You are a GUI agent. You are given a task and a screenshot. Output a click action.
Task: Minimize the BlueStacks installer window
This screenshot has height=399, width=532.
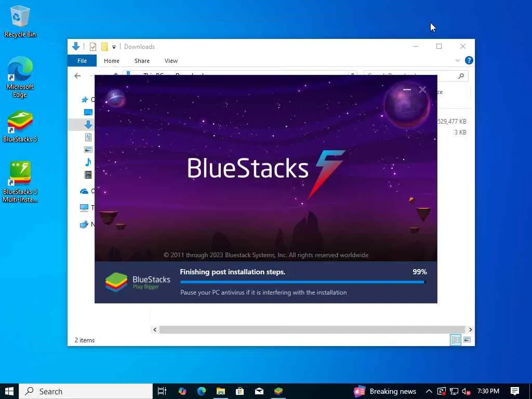pos(407,89)
